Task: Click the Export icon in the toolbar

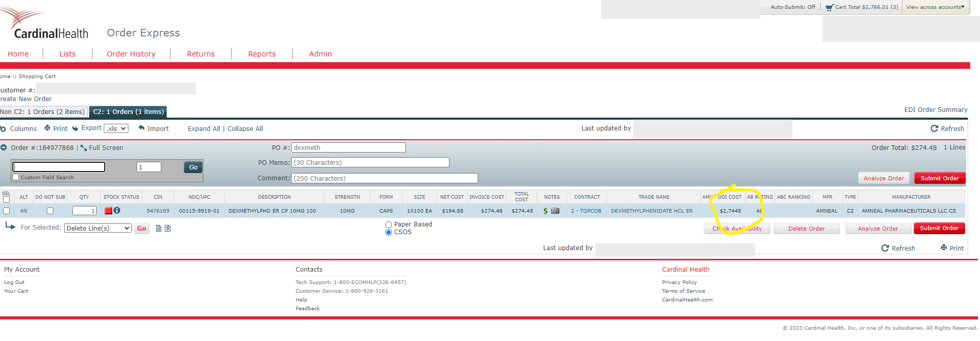Action: (x=76, y=128)
